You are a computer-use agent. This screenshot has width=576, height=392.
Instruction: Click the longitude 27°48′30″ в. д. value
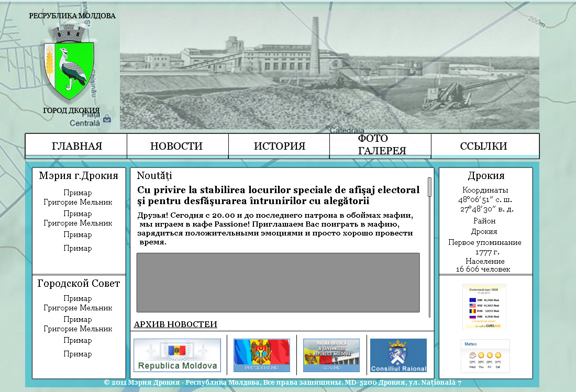(x=487, y=209)
